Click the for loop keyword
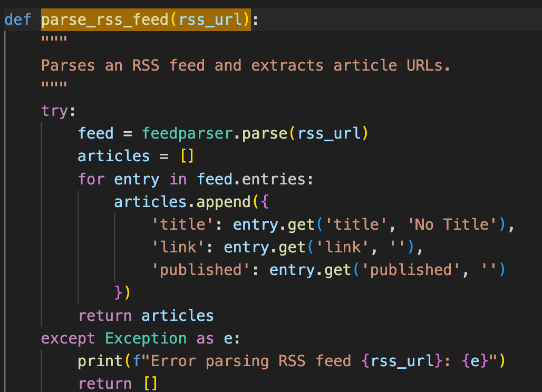This screenshot has width=542, height=392. [x=91, y=179]
